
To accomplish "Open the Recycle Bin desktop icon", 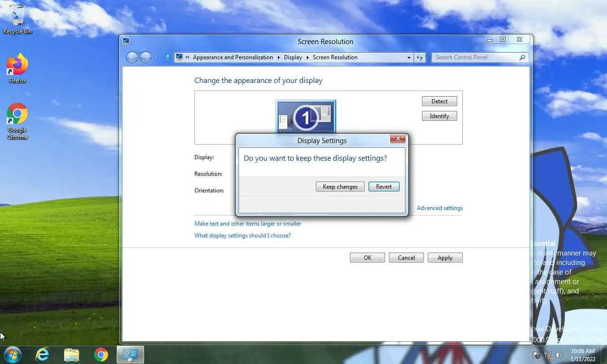I will click(x=18, y=19).
